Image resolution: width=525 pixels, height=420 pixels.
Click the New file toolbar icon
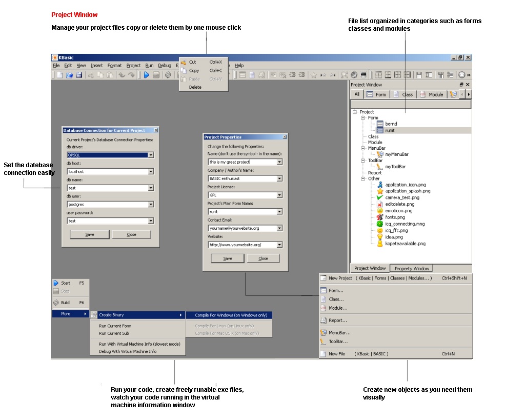click(60, 75)
